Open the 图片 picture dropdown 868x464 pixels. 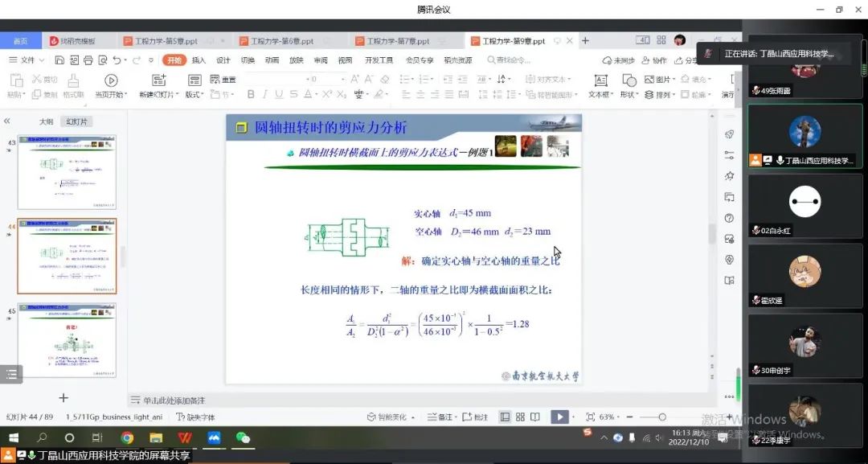(662, 80)
